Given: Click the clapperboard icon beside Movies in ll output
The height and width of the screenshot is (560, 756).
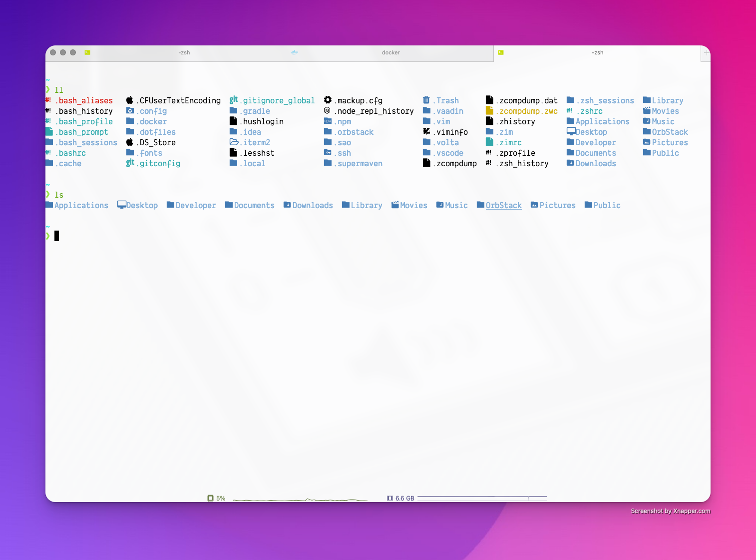Looking at the screenshot, I should tap(647, 110).
